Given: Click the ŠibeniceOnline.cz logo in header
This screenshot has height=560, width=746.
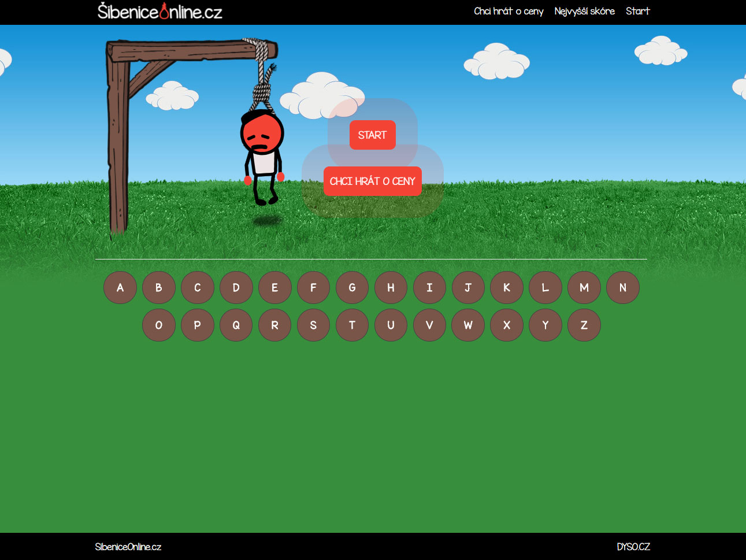Looking at the screenshot, I should tap(160, 12).
